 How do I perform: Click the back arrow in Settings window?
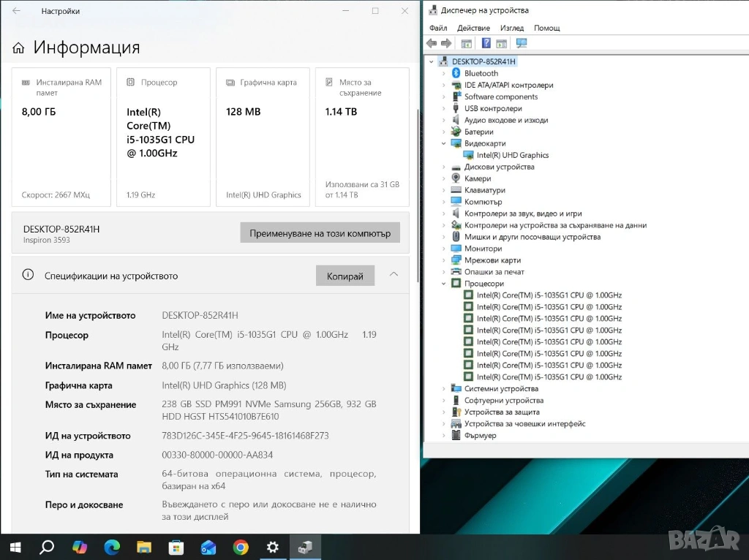pyautogui.click(x=17, y=11)
